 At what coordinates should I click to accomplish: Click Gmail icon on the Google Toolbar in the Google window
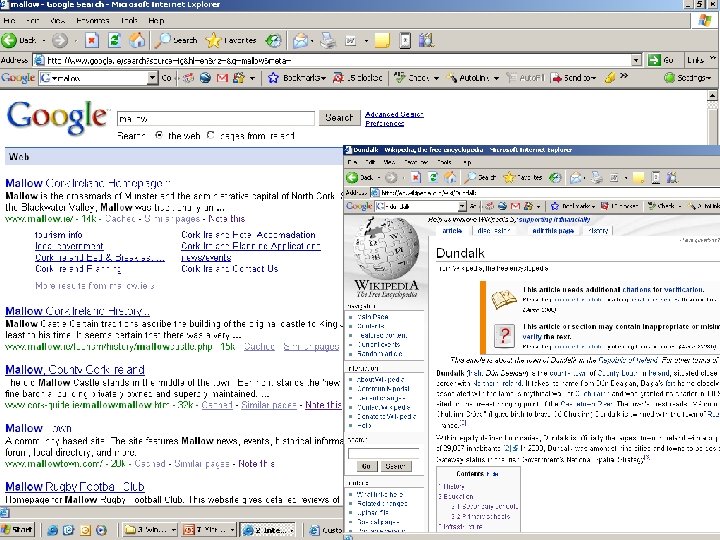pos(222,78)
